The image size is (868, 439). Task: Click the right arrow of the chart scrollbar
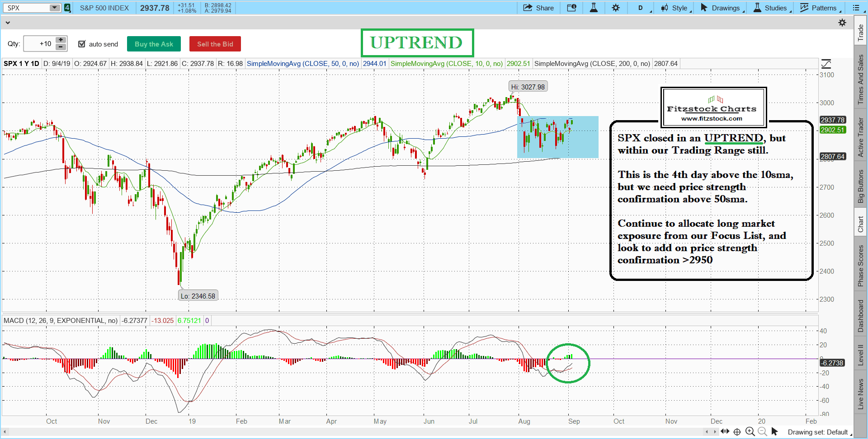(715, 432)
